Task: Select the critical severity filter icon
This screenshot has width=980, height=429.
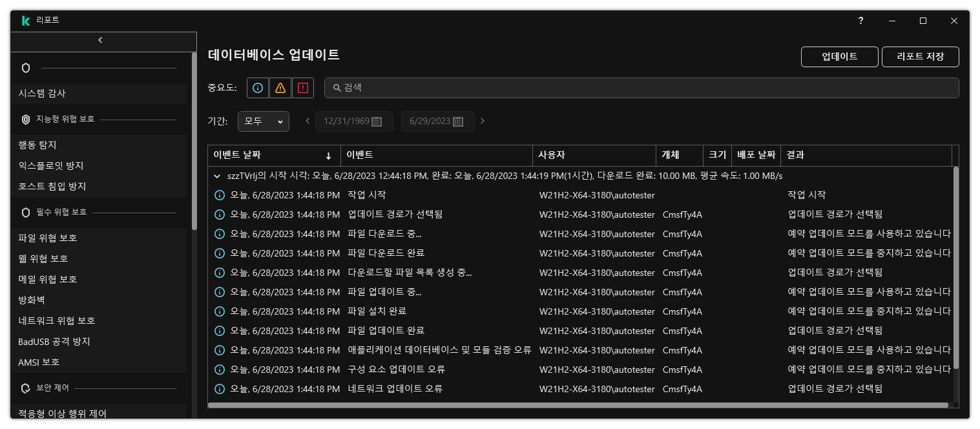Action: [x=302, y=87]
